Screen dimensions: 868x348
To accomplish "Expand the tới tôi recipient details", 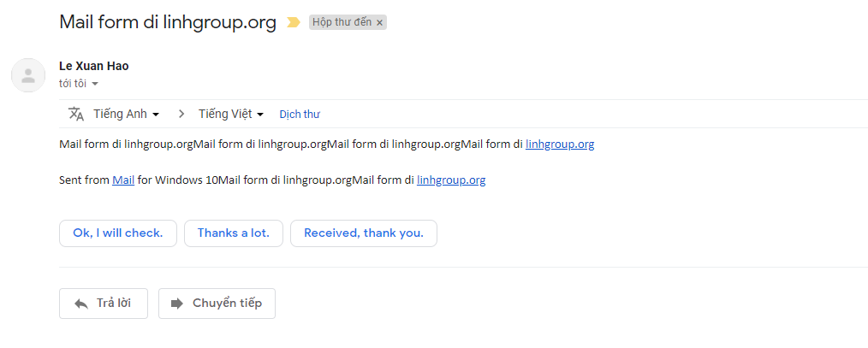I will pos(79,84).
